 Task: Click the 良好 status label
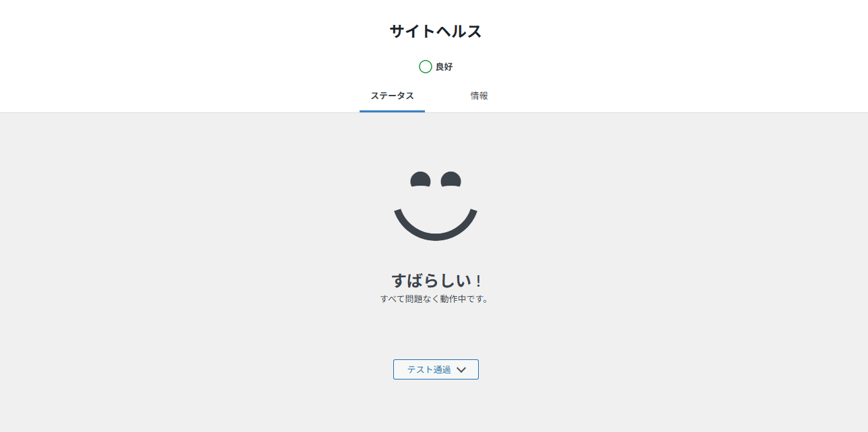coord(444,67)
